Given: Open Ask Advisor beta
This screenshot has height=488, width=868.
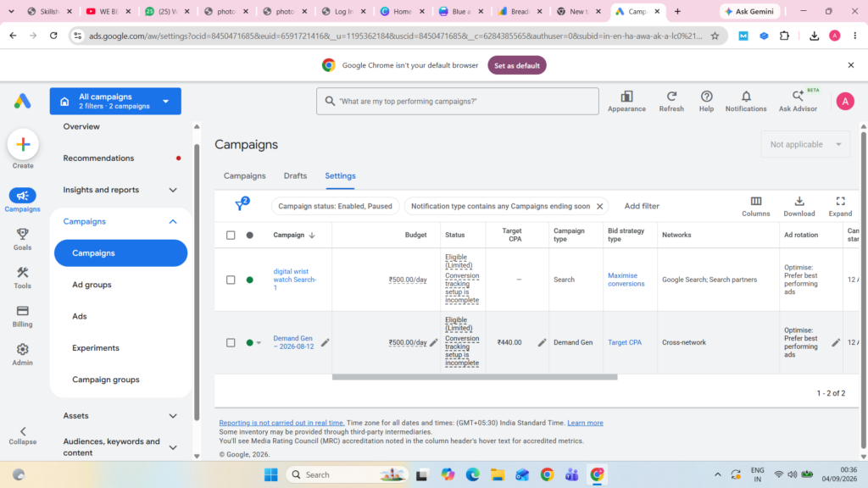Looking at the screenshot, I should point(798,102).
